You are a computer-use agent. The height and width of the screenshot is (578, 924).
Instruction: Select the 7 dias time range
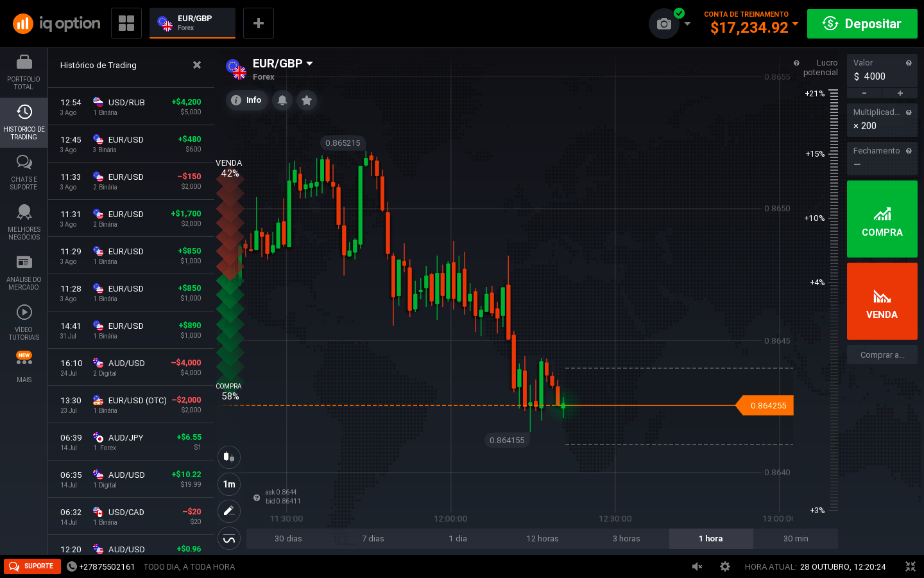(373, 539)
